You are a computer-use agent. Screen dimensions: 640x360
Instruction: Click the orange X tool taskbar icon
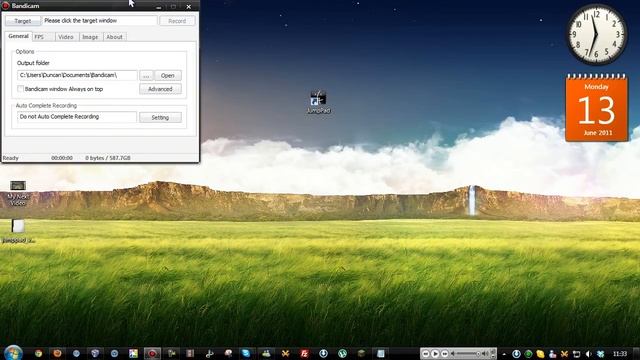pos(285,353)
